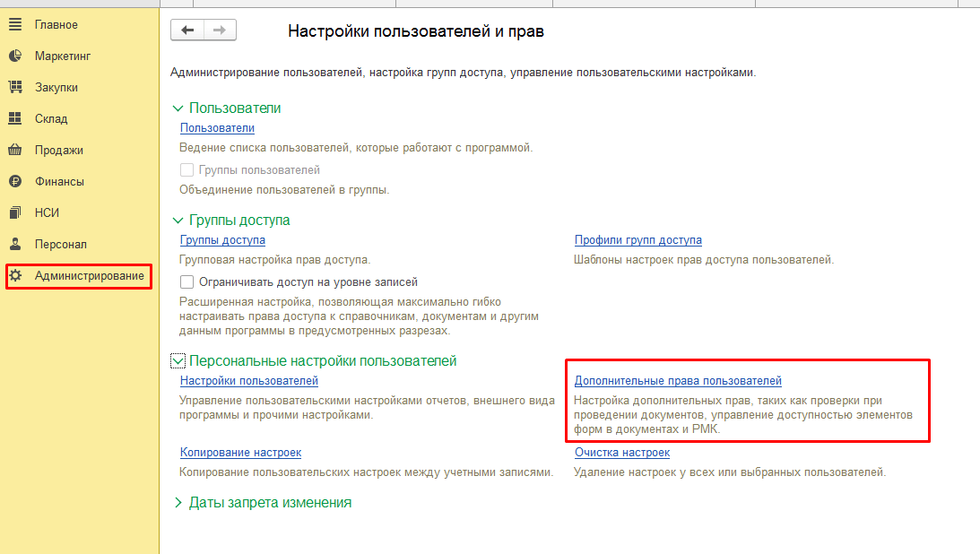Expand the Даты запрета изменения section

click(178, 503)
